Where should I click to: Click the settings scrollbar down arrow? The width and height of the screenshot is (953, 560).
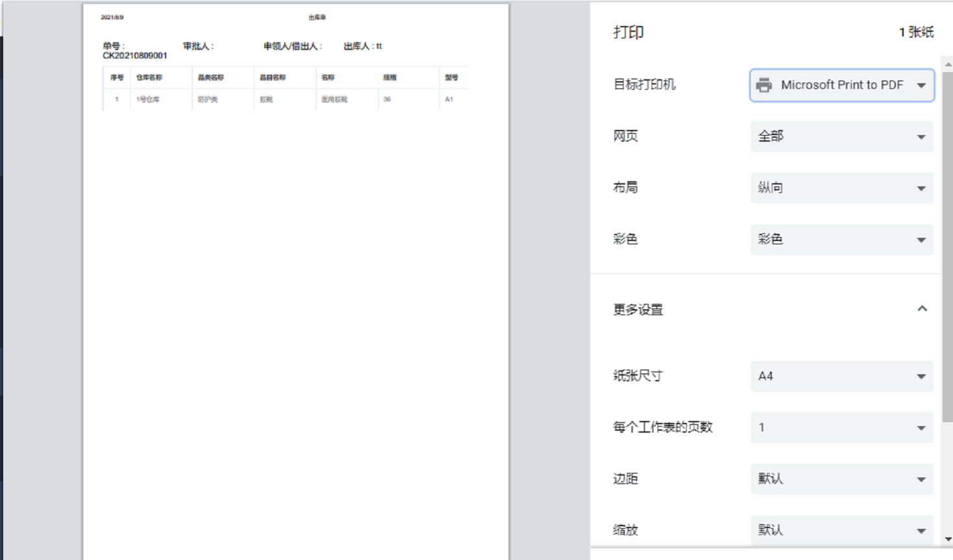coord(948,539)
